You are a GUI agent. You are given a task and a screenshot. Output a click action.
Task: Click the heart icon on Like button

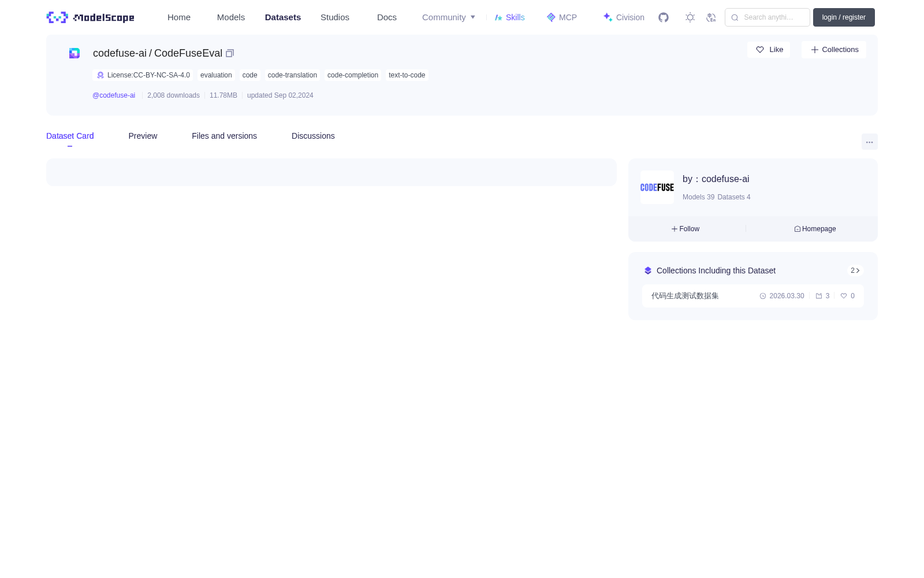pyautogui.click(x=760, y=50)
